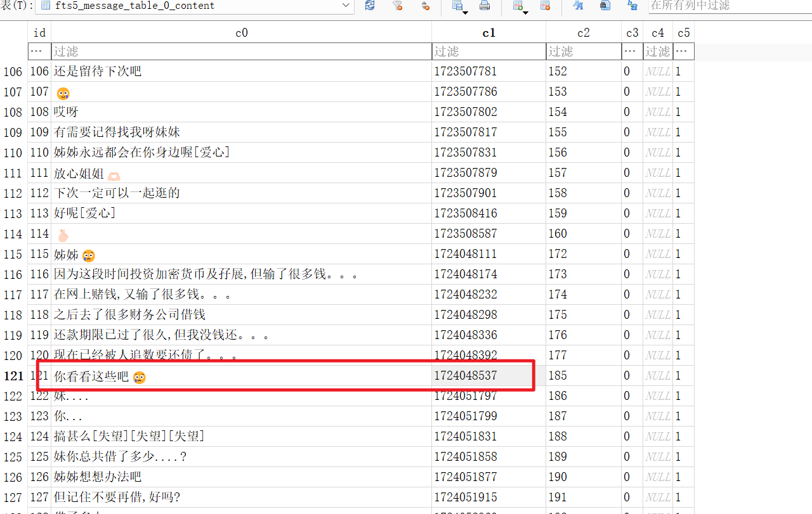
Task: Select the c2 cell with value 153
Action: (584, 92)
